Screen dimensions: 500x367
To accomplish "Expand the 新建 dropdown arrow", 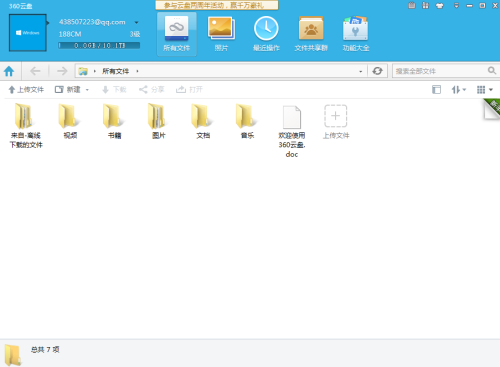I will coord(87,90).
